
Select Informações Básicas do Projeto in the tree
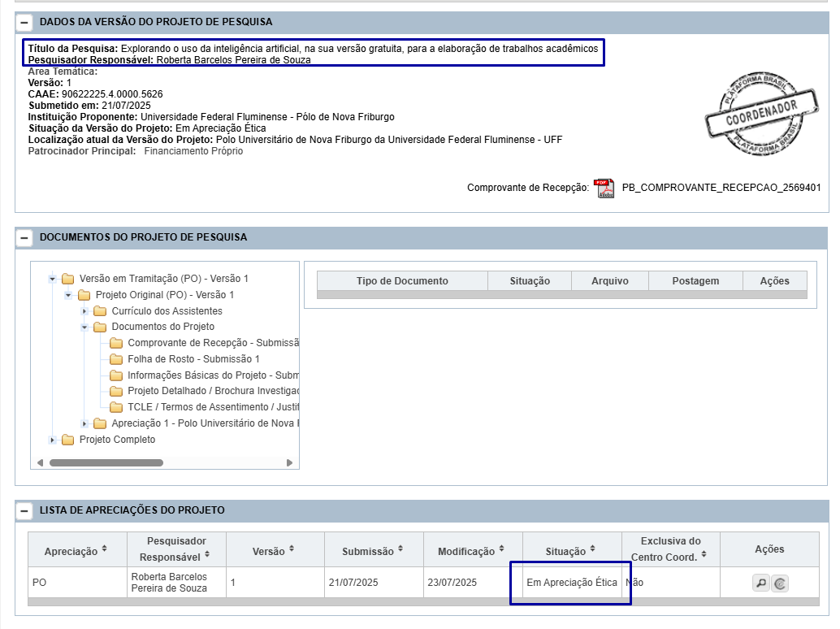pos(213,375)
